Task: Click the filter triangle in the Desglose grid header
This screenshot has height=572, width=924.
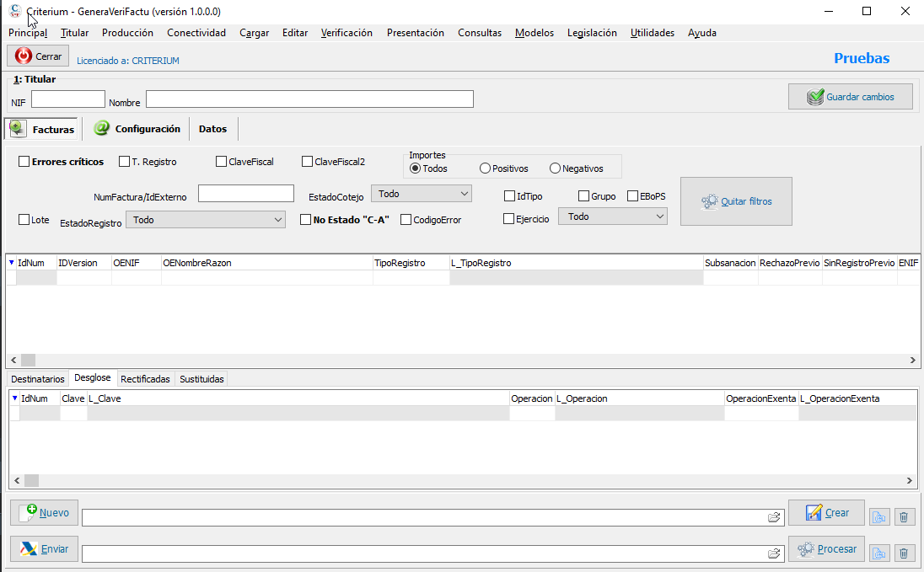Action: click(14, 398)
